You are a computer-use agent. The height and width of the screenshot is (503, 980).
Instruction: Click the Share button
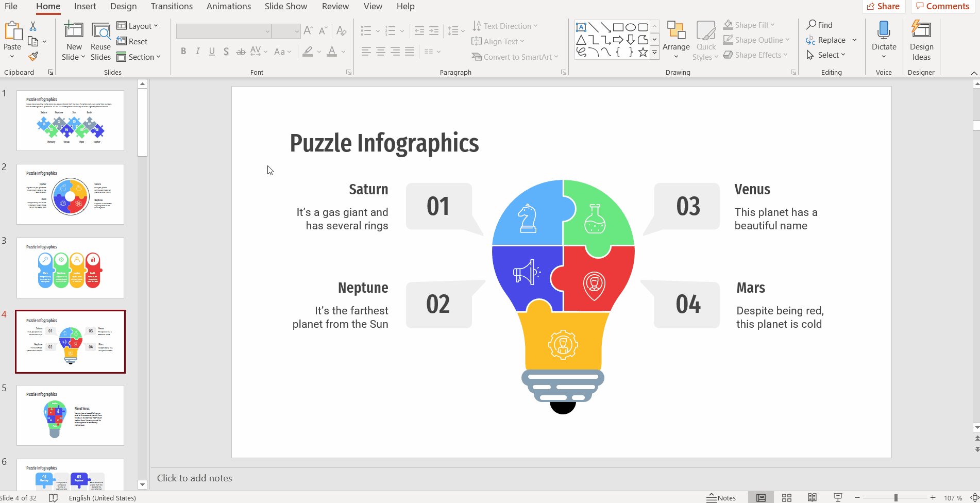[x=884, y=6]
